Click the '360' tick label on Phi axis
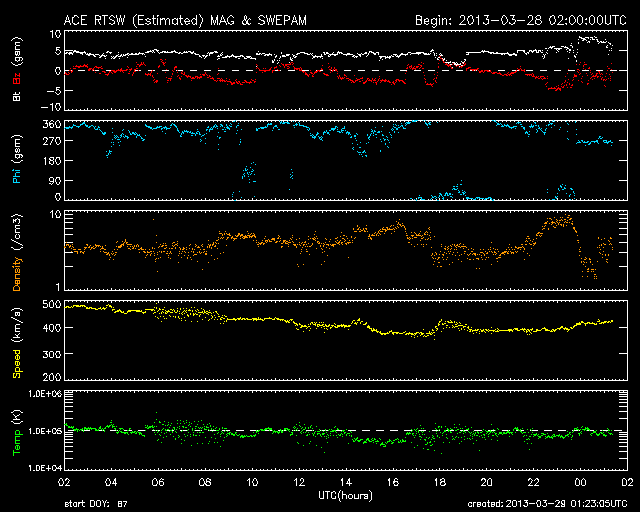640x512 pixels. coord(52,124)
